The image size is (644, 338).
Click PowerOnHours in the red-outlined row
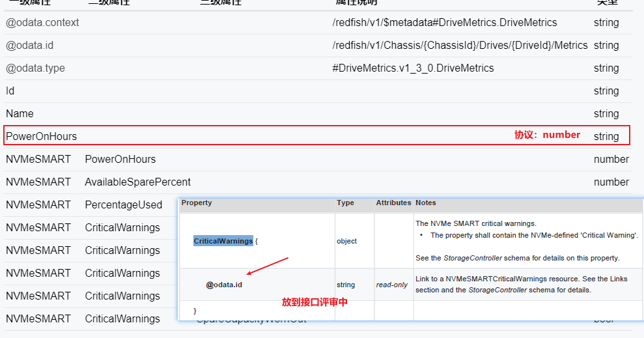41,137
